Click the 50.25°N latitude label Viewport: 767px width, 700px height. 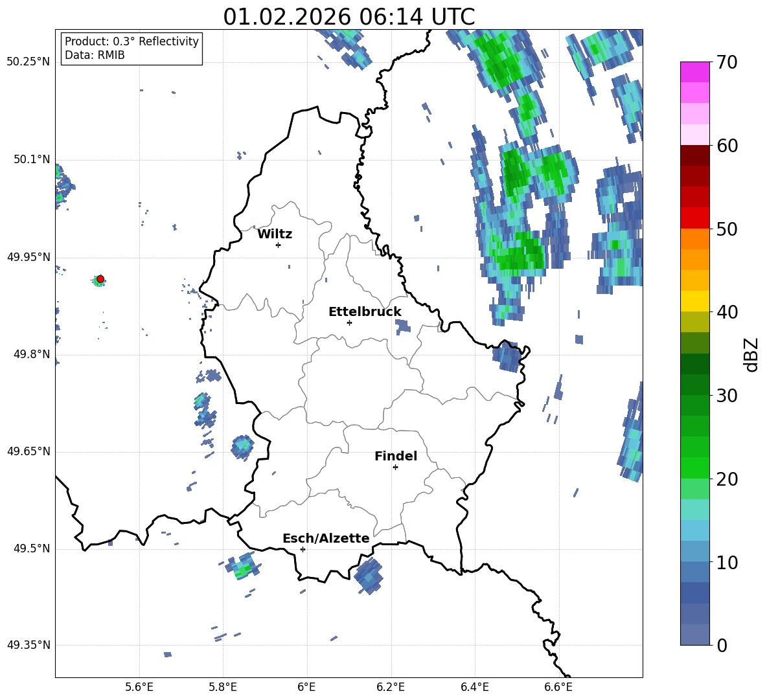(29, 62)
